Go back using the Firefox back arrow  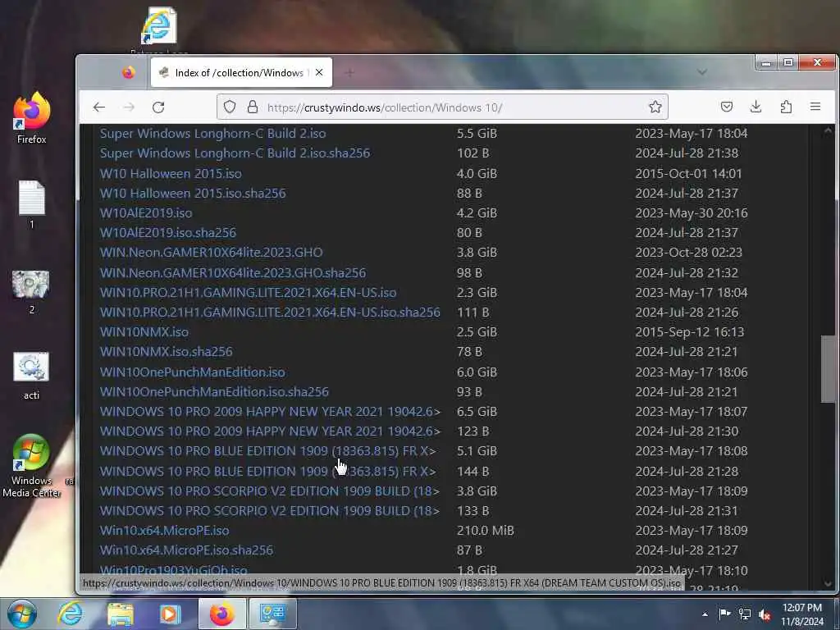99,107
